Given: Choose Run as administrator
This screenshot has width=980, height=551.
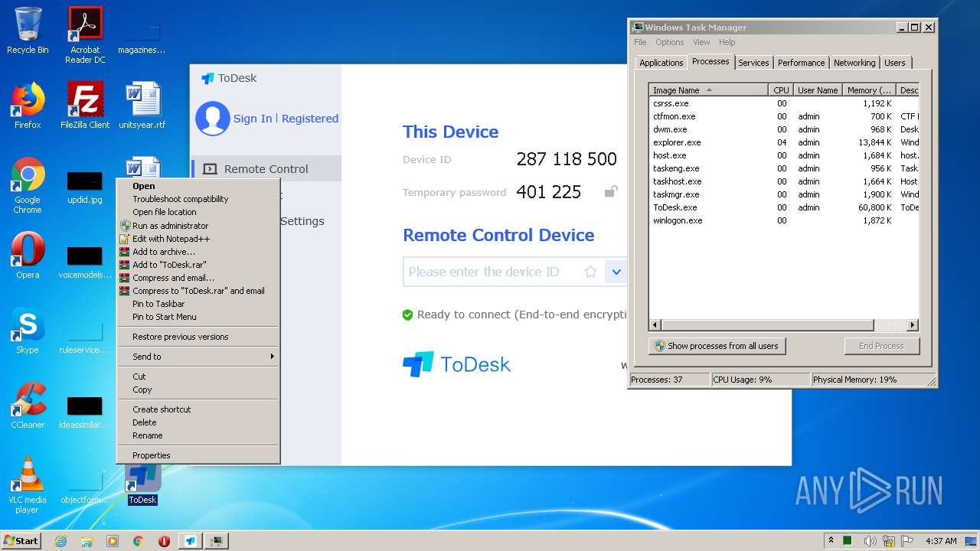Looking at the screenshot, I should pyautogui.click(x=198, y=226).
